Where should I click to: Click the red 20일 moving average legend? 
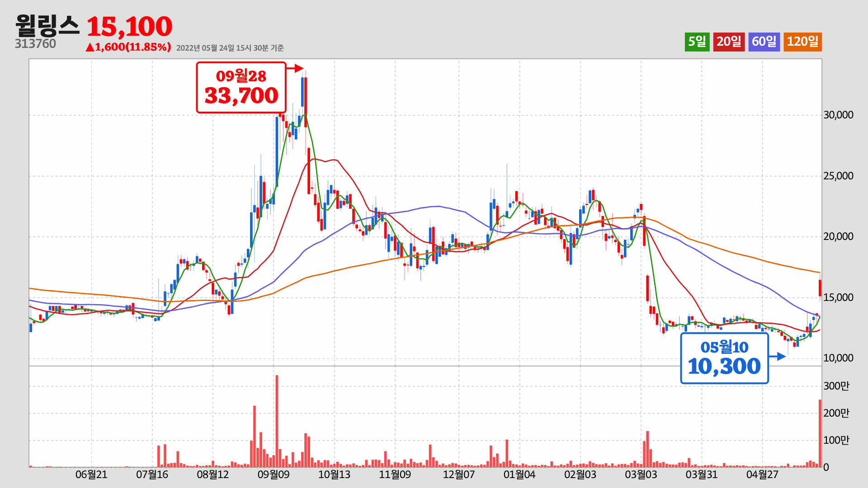coord(729,42)
